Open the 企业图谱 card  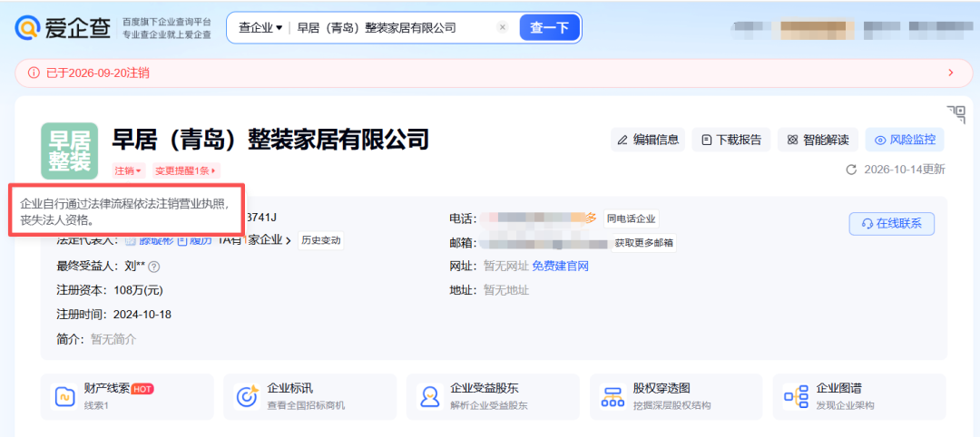[858, 396]
